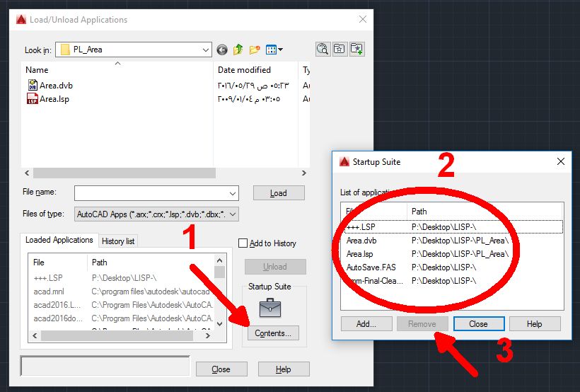Click Close button in Startup Suite dialog
The image size is (580, 392).
479,324
